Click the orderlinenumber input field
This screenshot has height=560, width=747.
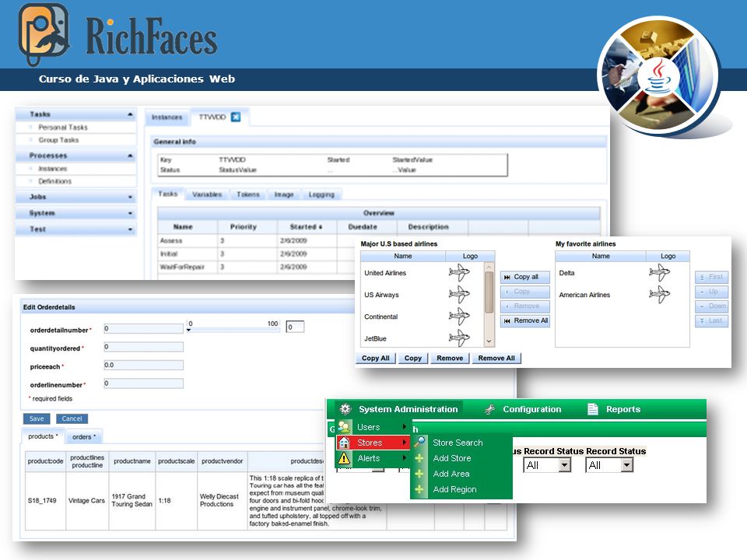143,383
